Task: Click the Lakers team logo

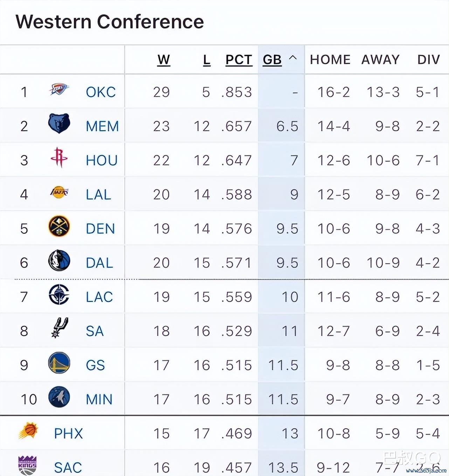Action: click(59, 192)
